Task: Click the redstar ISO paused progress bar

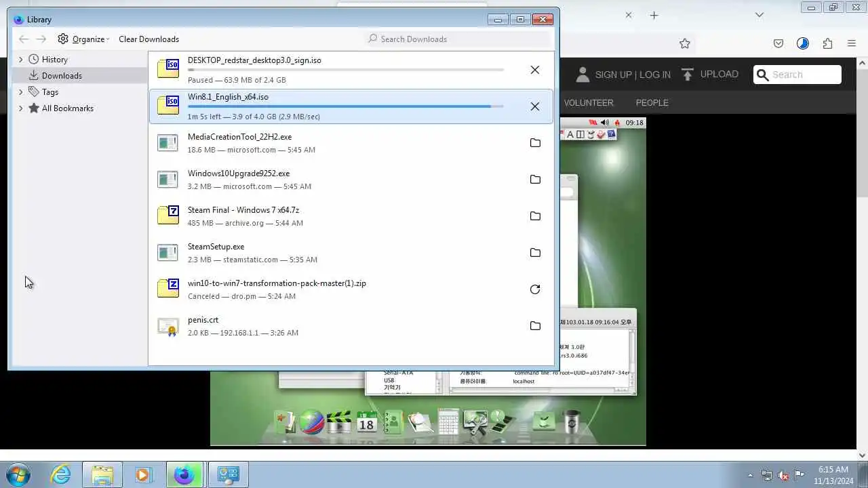Action: click(x=346, y=70)
